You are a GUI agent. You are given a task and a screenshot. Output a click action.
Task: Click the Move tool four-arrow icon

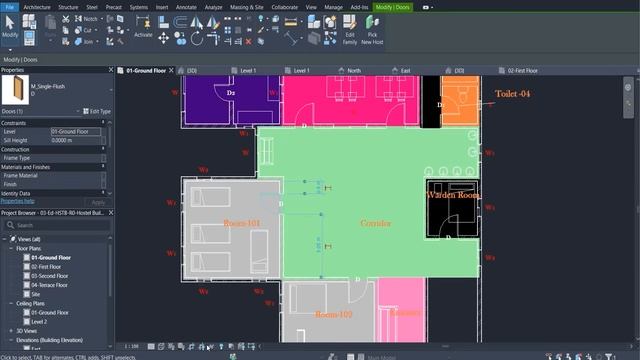click(164, 38)
